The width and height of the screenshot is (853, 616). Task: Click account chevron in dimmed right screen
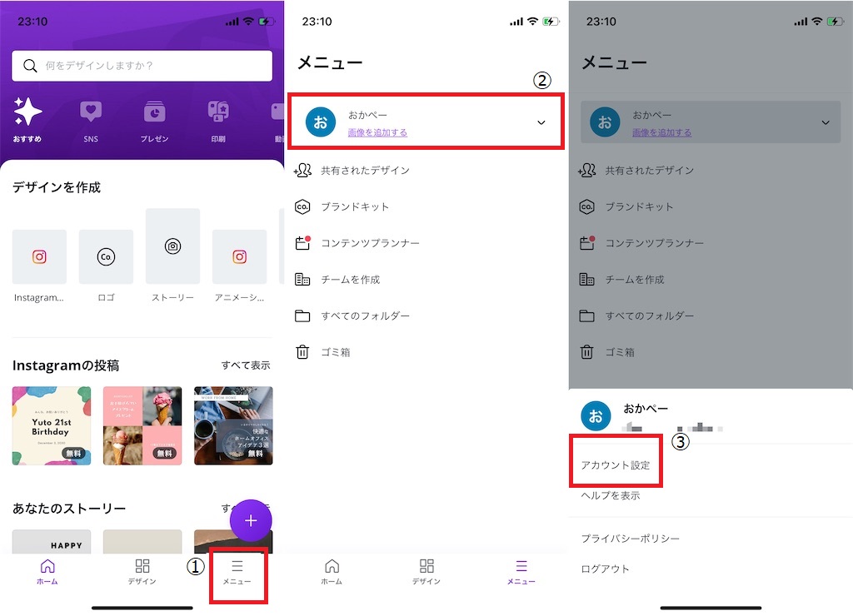point(826,122)
